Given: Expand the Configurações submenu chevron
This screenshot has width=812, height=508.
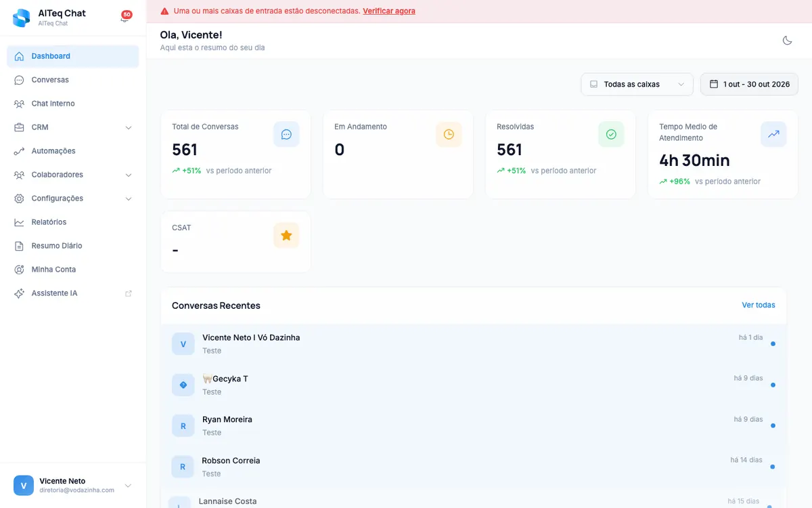Looking at the screenshot, I should [x=129, y=198].
